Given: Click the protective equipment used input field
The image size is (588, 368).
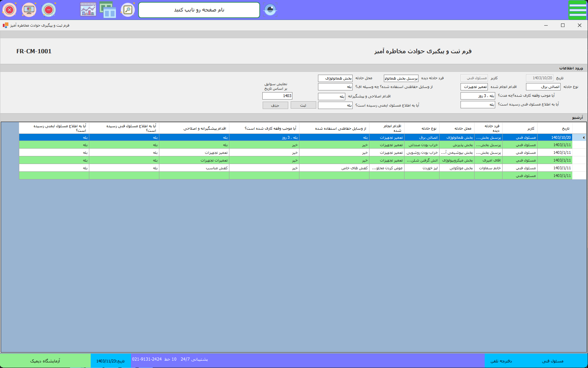Looking at the screenshot, I should [x=335, y=87].
